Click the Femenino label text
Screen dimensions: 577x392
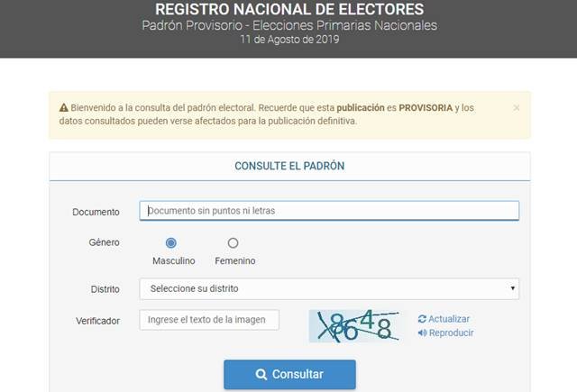234,261
